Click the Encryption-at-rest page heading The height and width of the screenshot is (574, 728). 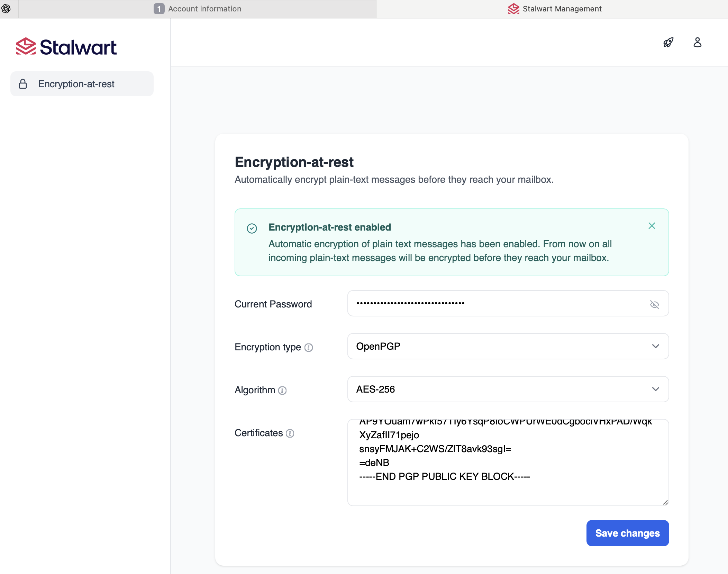[x=294, y=162]
